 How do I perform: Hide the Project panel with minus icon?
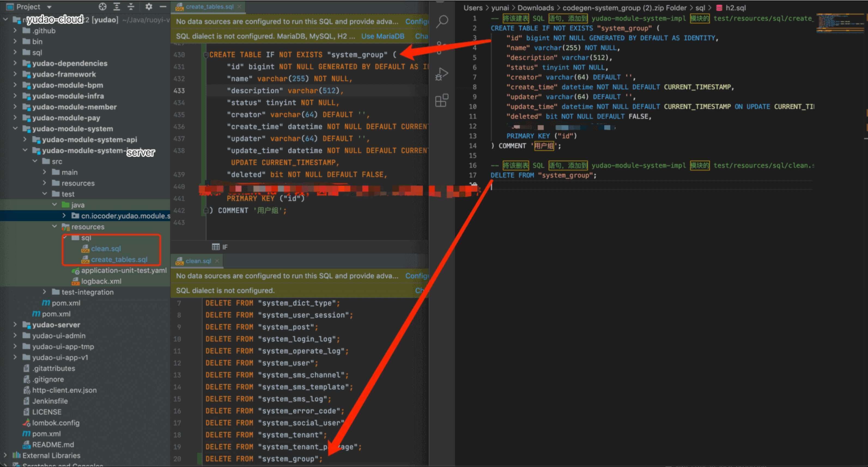(x=163, y=6)
